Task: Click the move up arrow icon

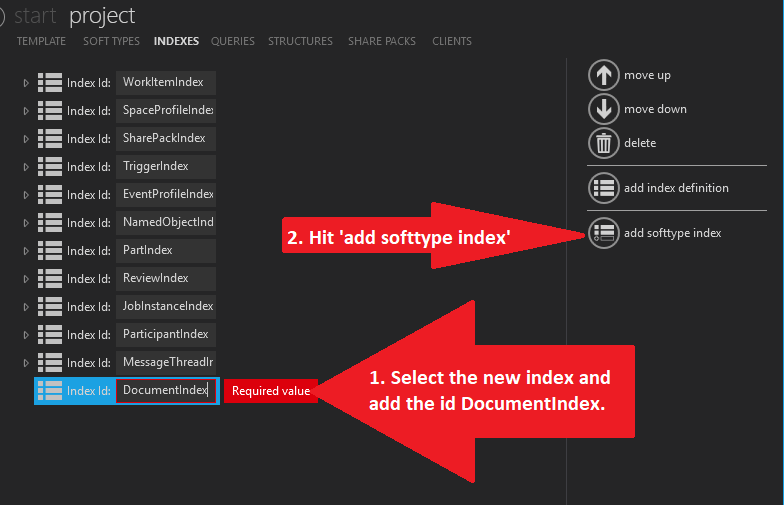Action: coord(604,75)
